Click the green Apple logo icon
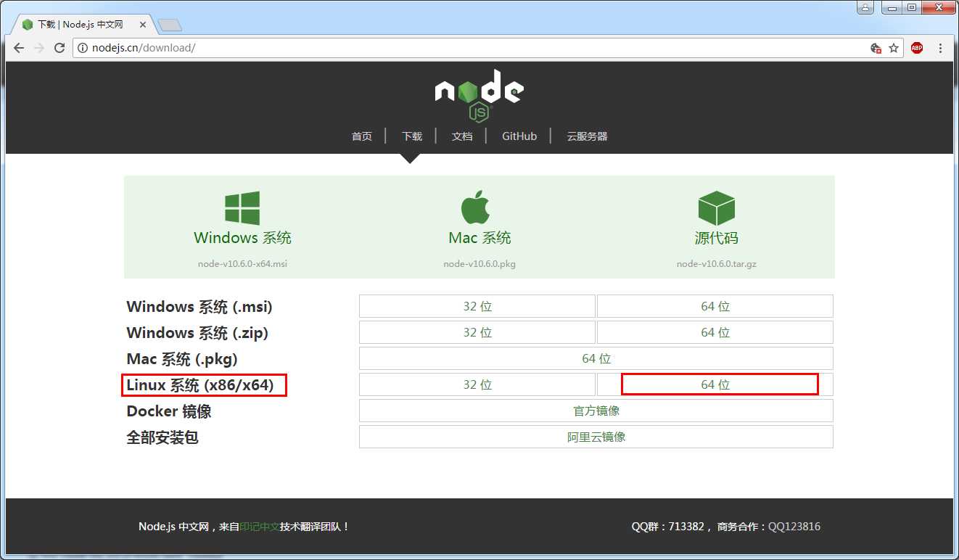 (476, 207)
